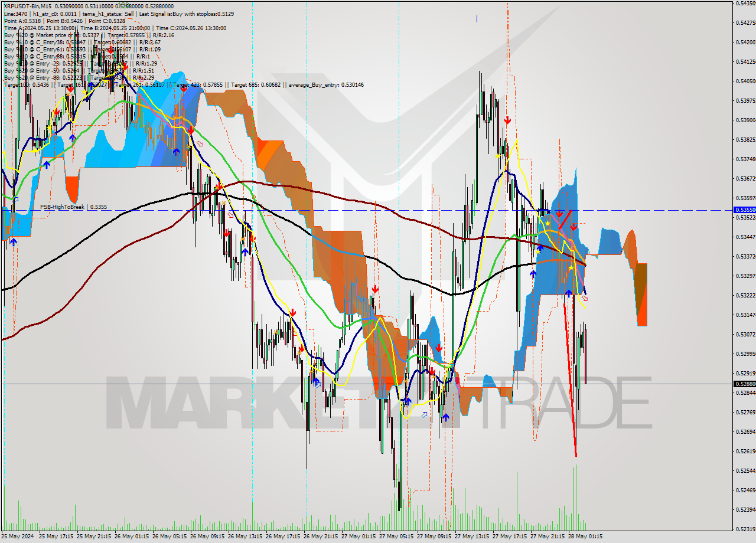Click the '25 May 21:15' time axis label
756x543 pixels.
click(94, 537)
